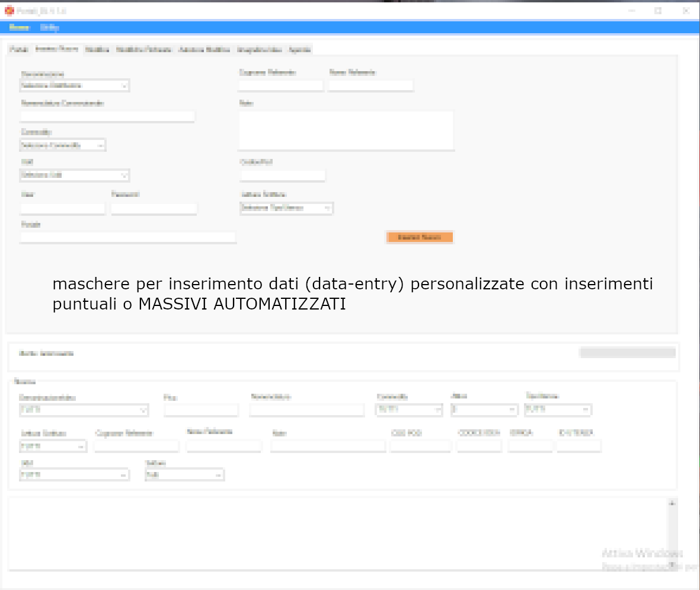This screenshot has width=700, height=590.
Task: Close the window with the X button
Action: click(686, 11)
